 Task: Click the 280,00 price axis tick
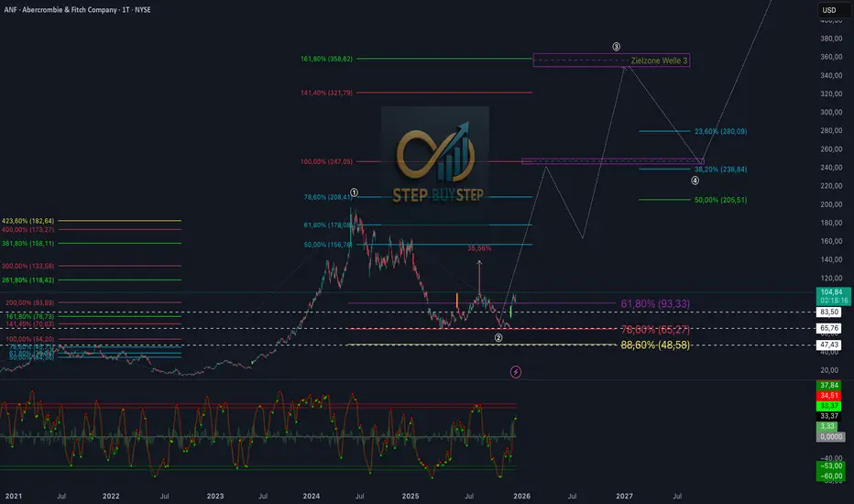[831, 131]
